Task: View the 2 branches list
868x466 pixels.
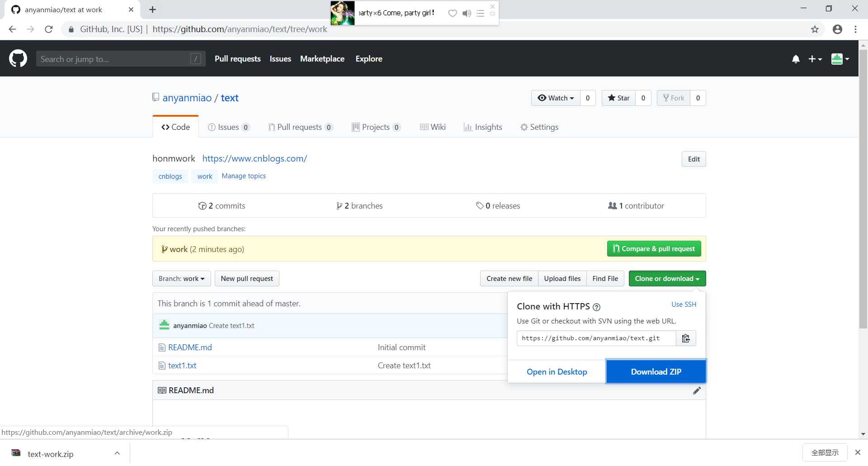Action: tap(360, 206)
